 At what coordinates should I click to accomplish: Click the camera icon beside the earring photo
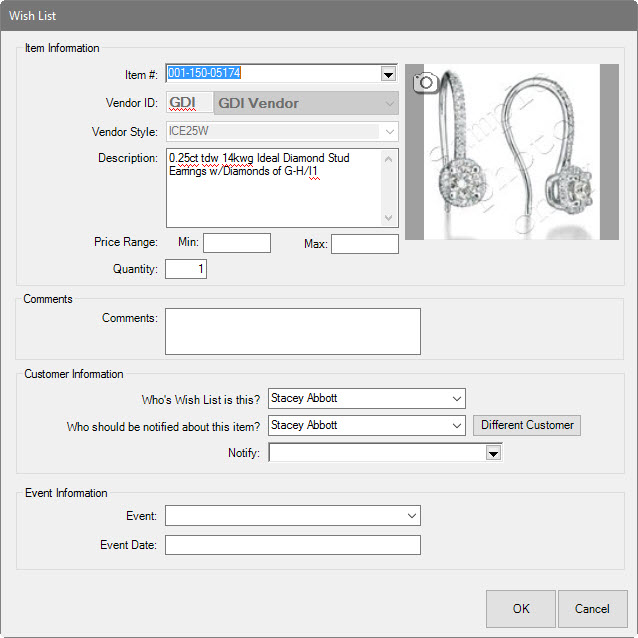[425, 82]
